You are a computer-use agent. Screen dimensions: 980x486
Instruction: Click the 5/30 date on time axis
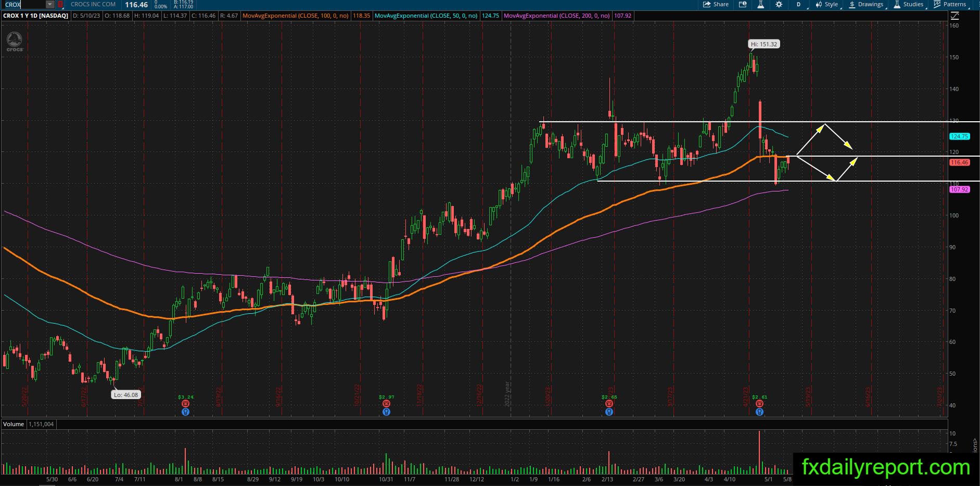(x=52, y=479)
